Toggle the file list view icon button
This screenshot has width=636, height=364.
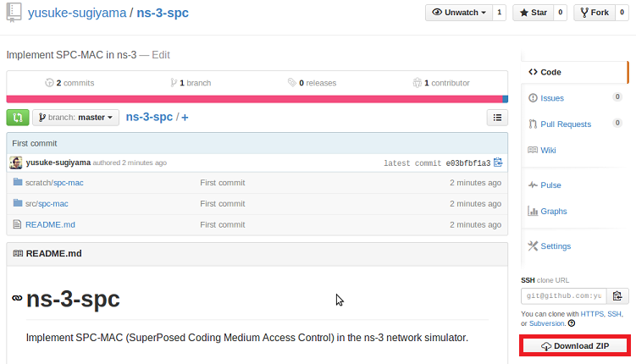click(497, 118)
